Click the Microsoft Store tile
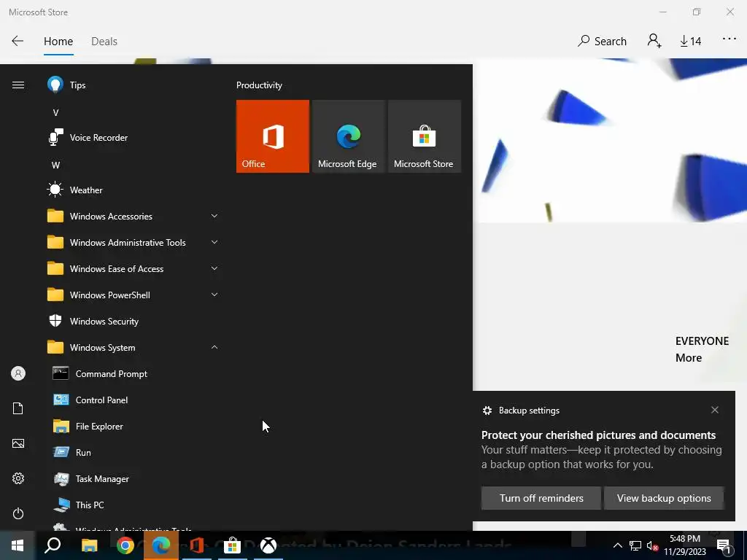This screenshot has width=747, height=560. pyautogui.click(x=425, y=136)
